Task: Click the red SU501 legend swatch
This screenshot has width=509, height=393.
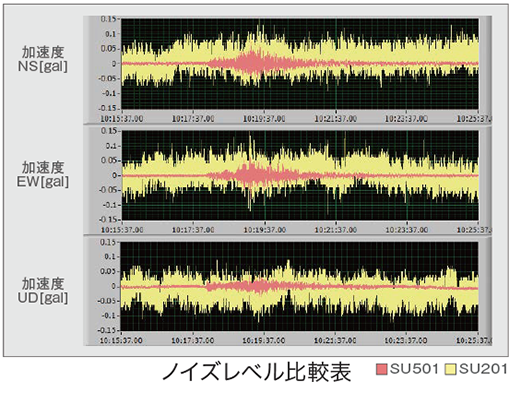Action: pyautogui.click(x=382, y=369)
